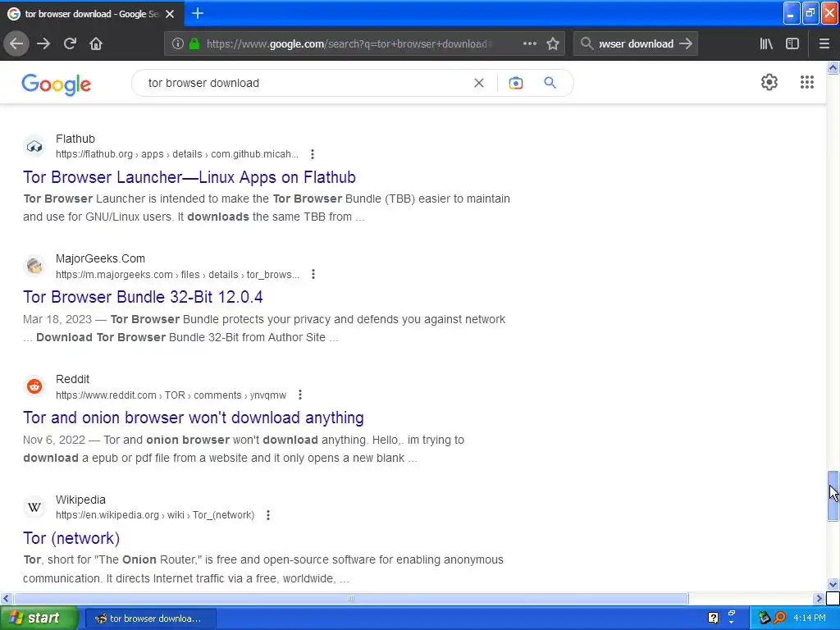This screenshot has width=840, height=630.
Task: Show site information icon in address bar
Action: 178,44
